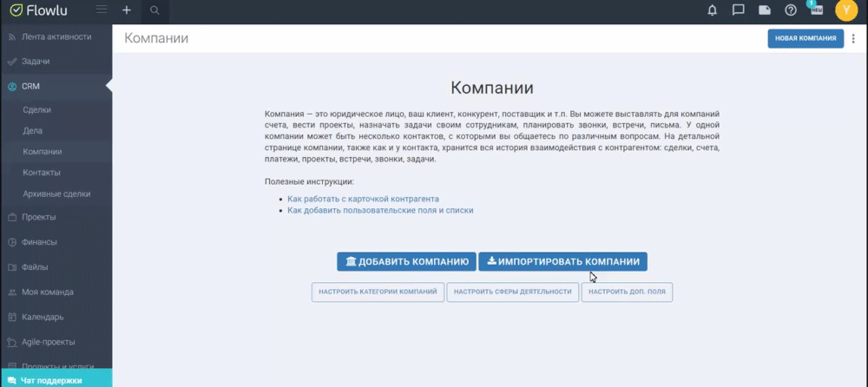Select Компании under CRM
This screenshot has width=868, height=387.
(x=42, y=152)
